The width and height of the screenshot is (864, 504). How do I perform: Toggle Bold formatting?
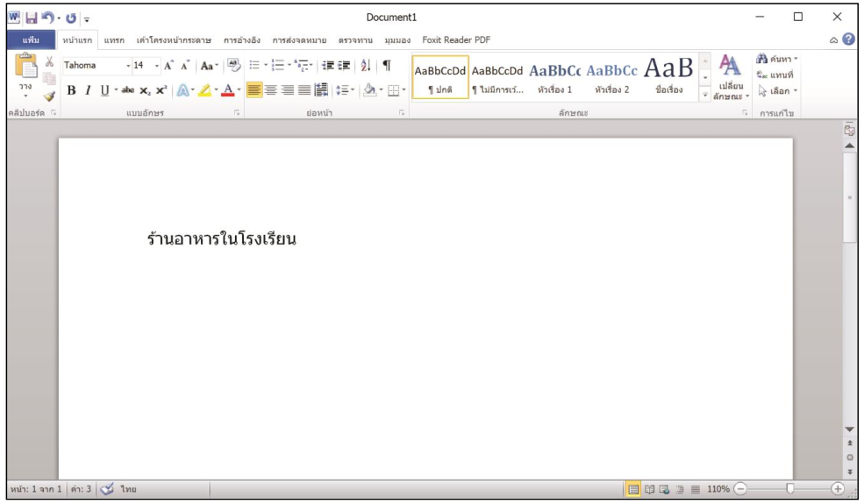[x=72, y=89]
